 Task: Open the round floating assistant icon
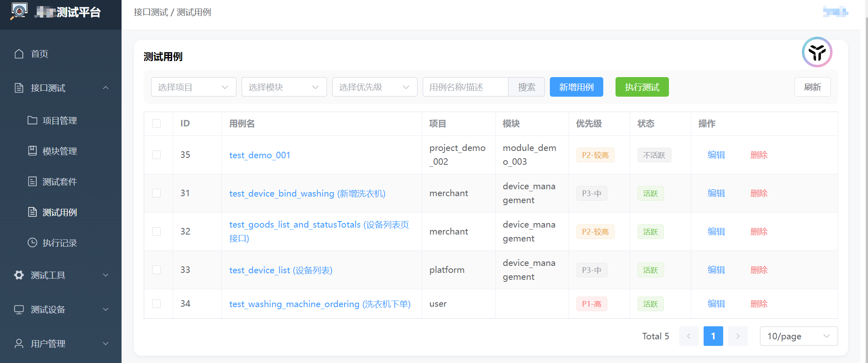[x=817, y=52]
